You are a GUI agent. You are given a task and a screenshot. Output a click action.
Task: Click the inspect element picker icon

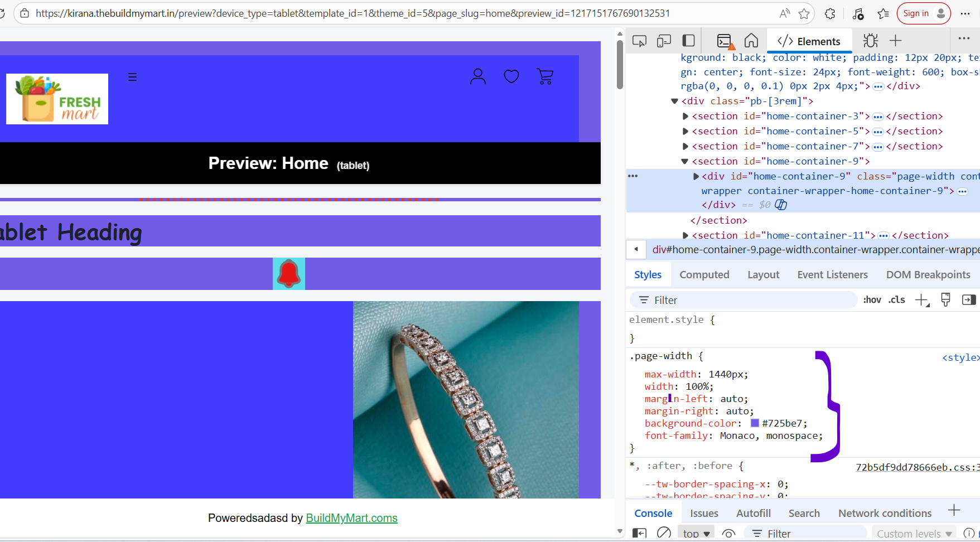pyautogui.click(x=639, y=41)
